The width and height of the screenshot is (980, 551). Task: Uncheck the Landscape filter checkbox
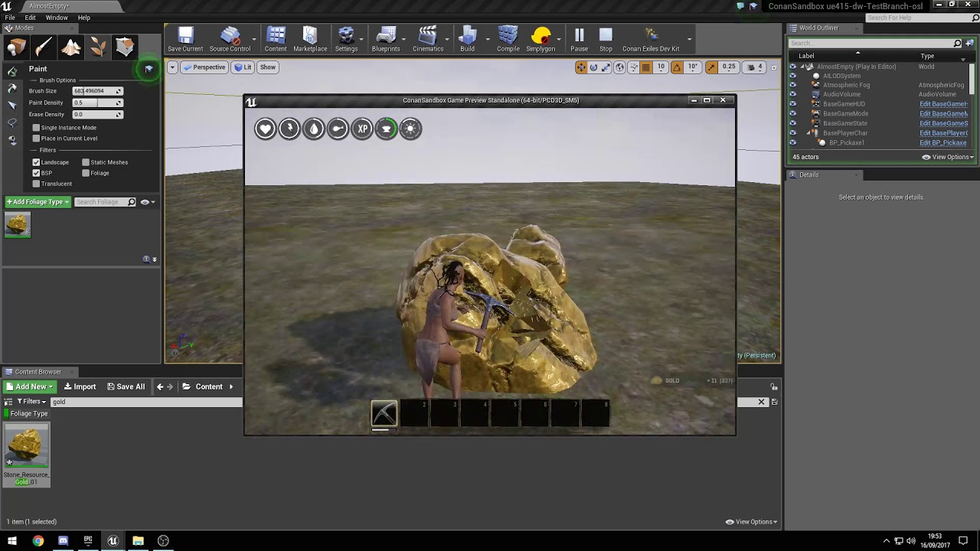[x=36, y=162]
